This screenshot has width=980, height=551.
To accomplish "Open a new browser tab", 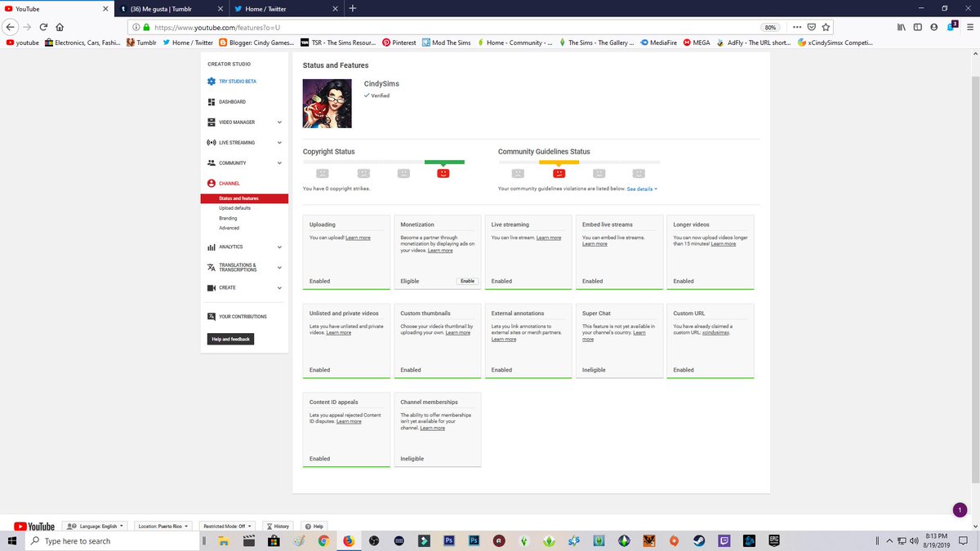I will (352, 8).
